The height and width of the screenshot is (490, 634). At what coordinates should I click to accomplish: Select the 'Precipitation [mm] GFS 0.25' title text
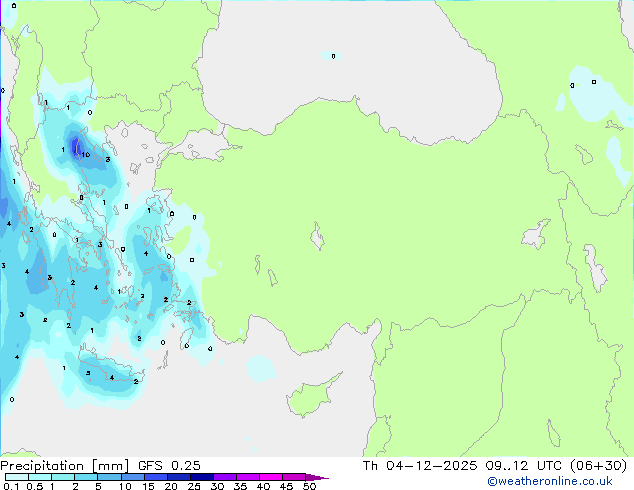coord(100,466)
